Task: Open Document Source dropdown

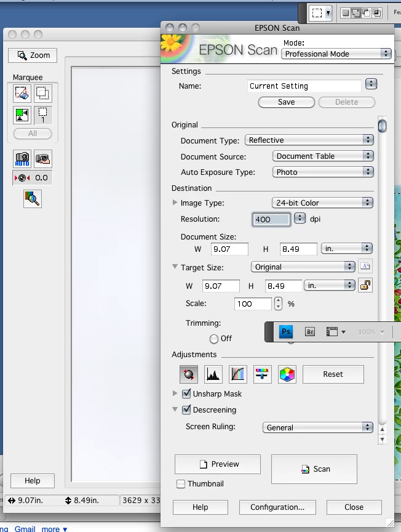Action: (323, 156)
